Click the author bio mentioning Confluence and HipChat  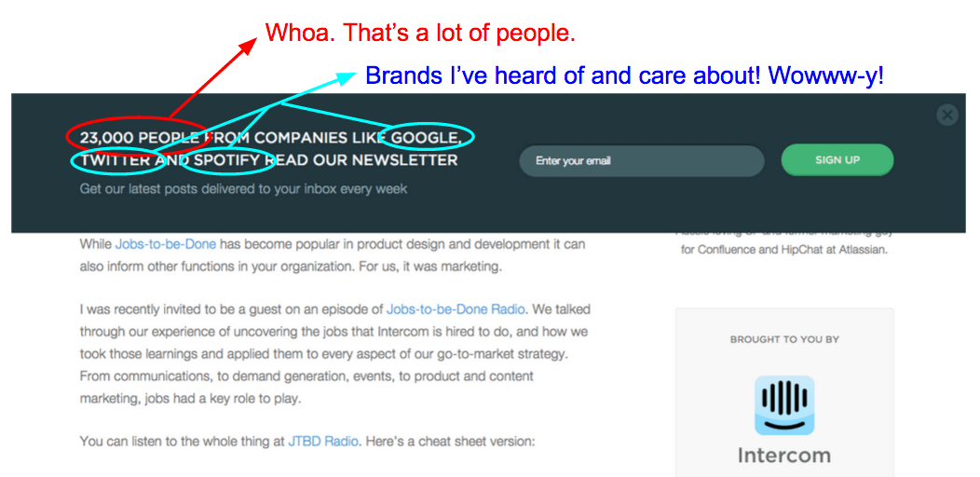tap(783, 250)
